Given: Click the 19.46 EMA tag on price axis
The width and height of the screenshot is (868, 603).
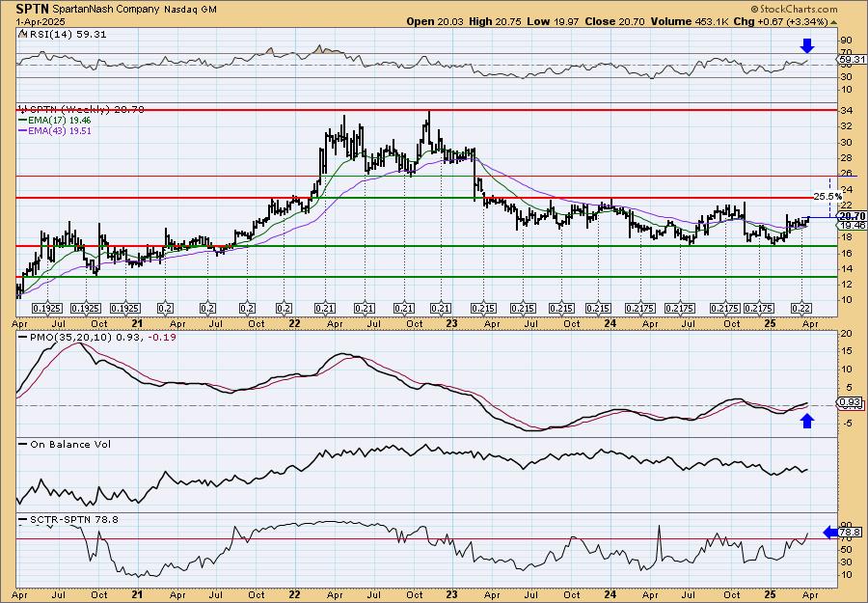Looking at the screenshot, I should (853, 226).
